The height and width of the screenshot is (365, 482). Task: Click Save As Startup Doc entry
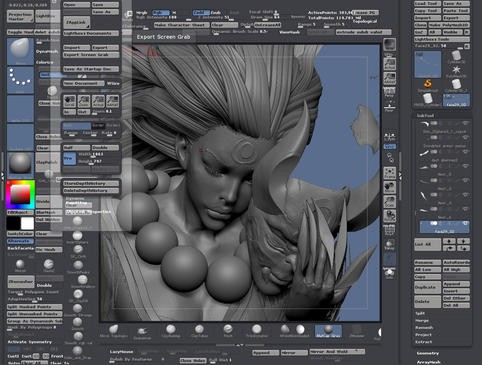tap(91, 69)
